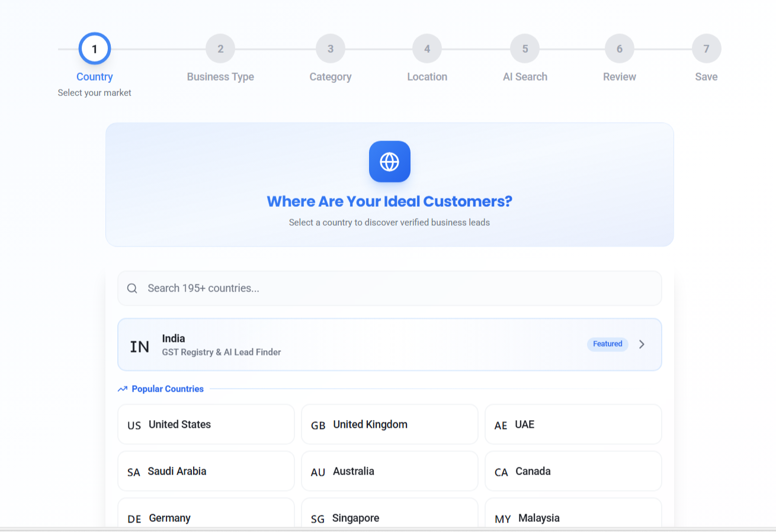The width and height of the screenshot is (776, 532).
Task: Click the blue globe icon
Action: pos(389,162)
